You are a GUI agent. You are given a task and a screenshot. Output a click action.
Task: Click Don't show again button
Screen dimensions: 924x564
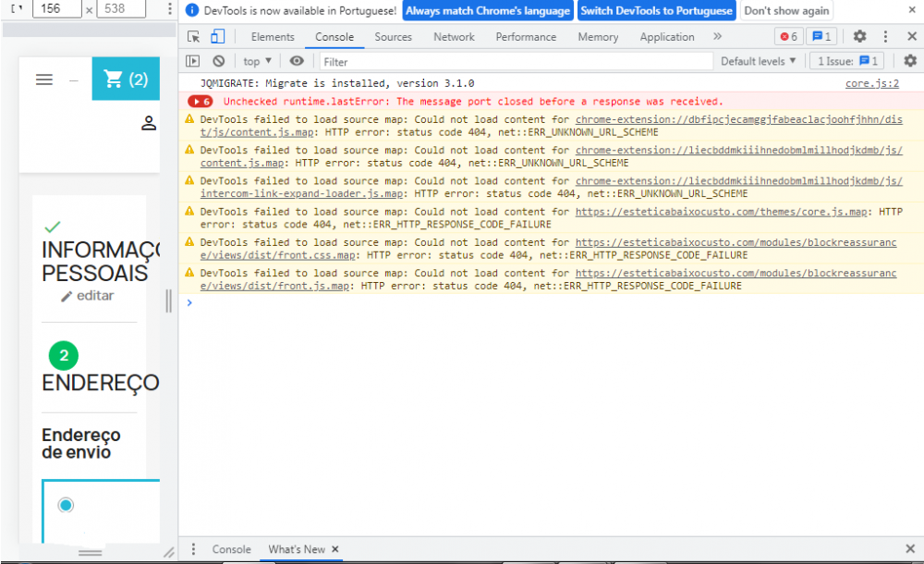tap(786, 10)
